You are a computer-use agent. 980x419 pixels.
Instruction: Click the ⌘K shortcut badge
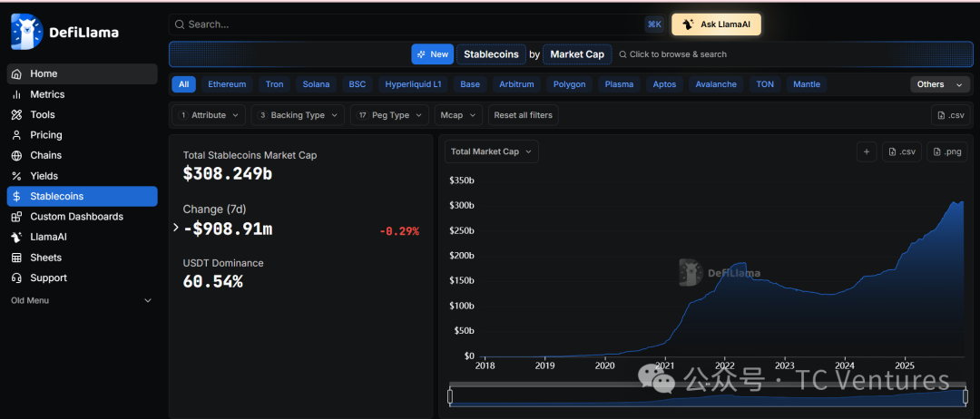coord(654,24)
